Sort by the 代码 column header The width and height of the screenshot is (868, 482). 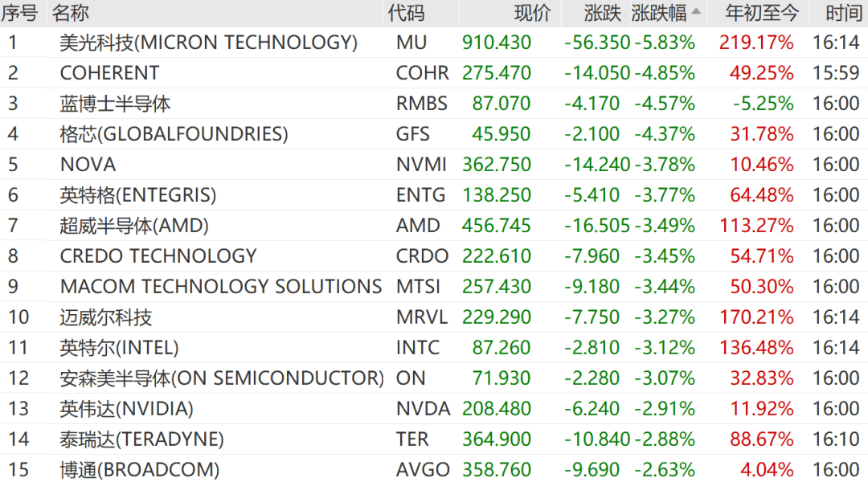[406, 13]
